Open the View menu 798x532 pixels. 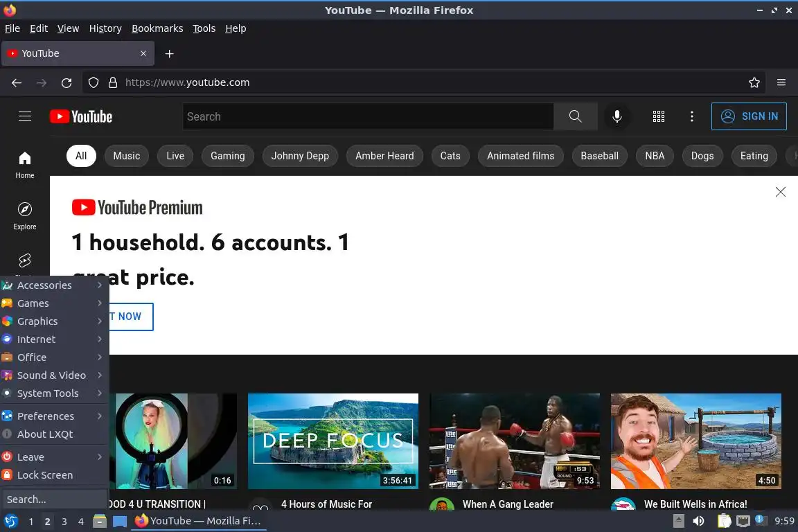tap(68, 28)
